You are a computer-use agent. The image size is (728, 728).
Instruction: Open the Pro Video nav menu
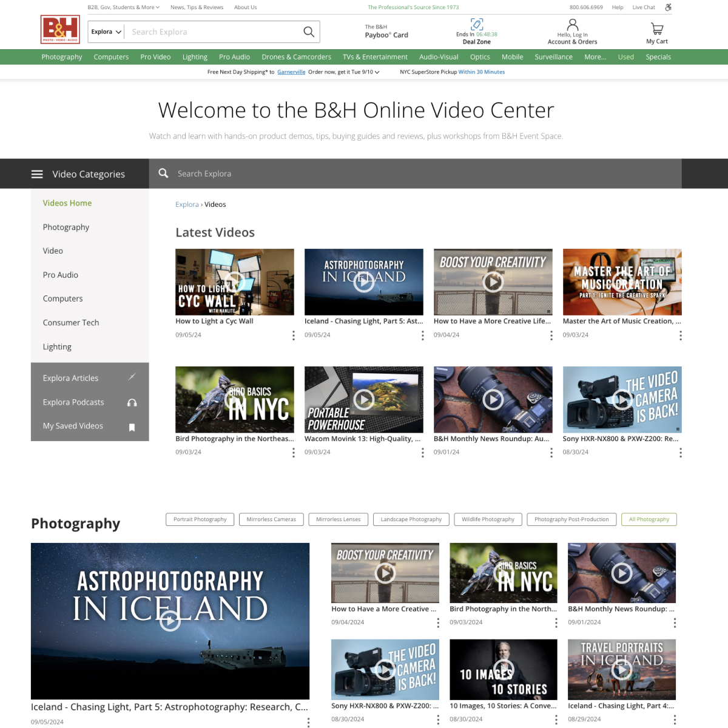coord(155,57)
